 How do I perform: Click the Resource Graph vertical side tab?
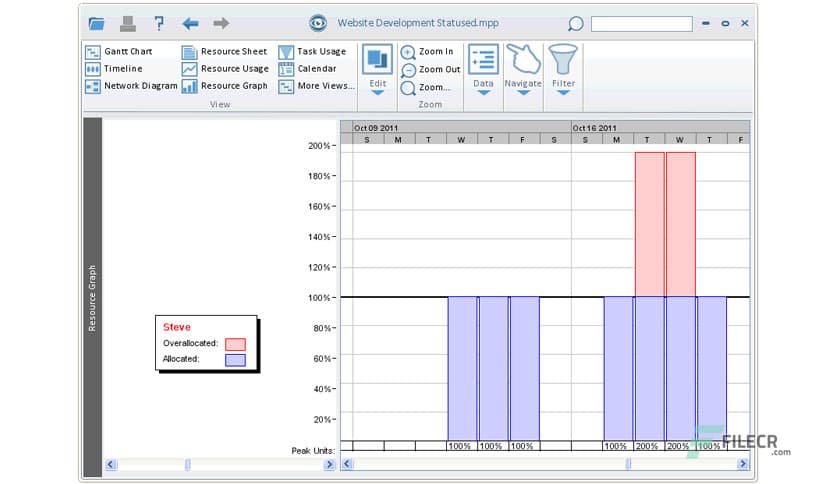tap(92, 297)
